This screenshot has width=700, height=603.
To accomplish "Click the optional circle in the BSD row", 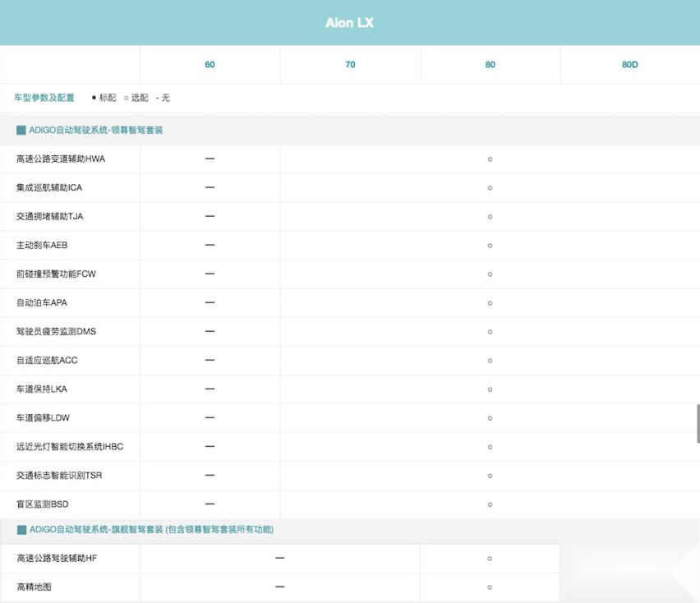I will [x=490, y=504].
